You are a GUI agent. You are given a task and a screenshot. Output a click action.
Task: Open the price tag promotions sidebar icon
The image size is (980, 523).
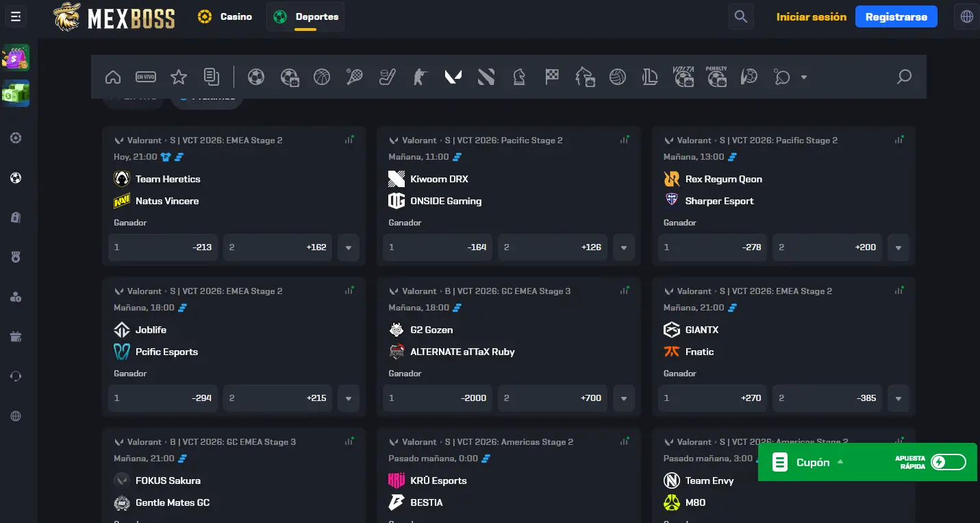click(x=16, y=217)
